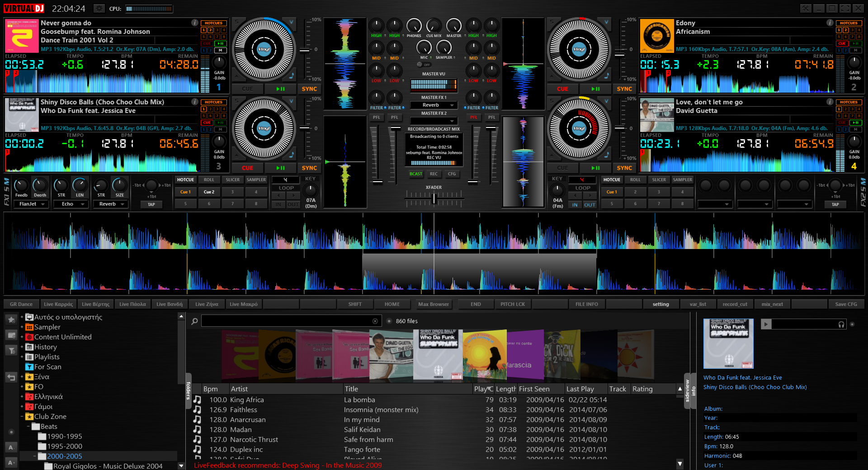
Task: Clear the search field with the X icon
Action: coord(375,321)
